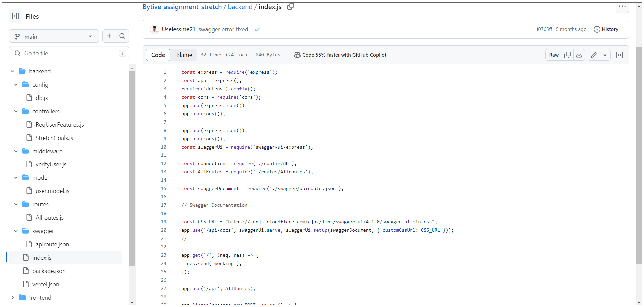The width and height of the screenshot is (644, 307).
Task: Download the raw file icon
Action: coord(579,55)
